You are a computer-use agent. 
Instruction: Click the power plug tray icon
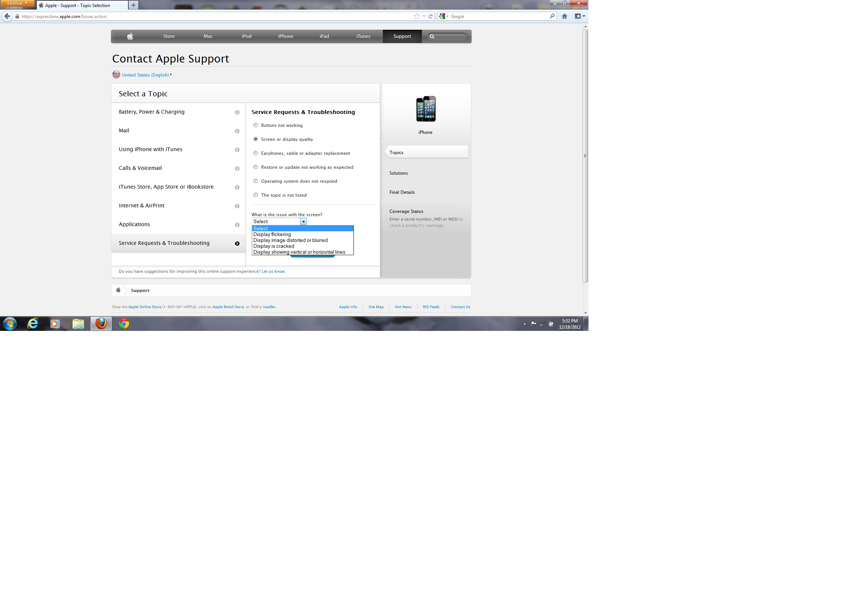[551, 324]
